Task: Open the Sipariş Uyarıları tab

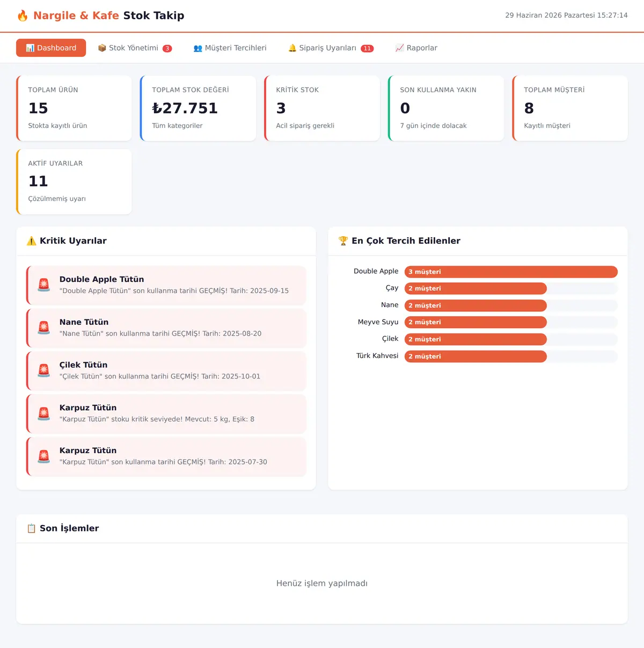Action: click(331, 48)
